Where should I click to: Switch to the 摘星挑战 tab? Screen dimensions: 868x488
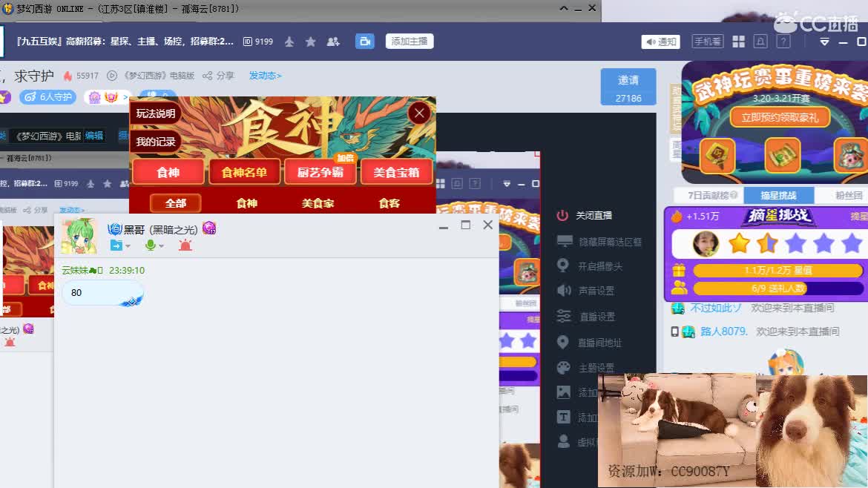(779, 195)
